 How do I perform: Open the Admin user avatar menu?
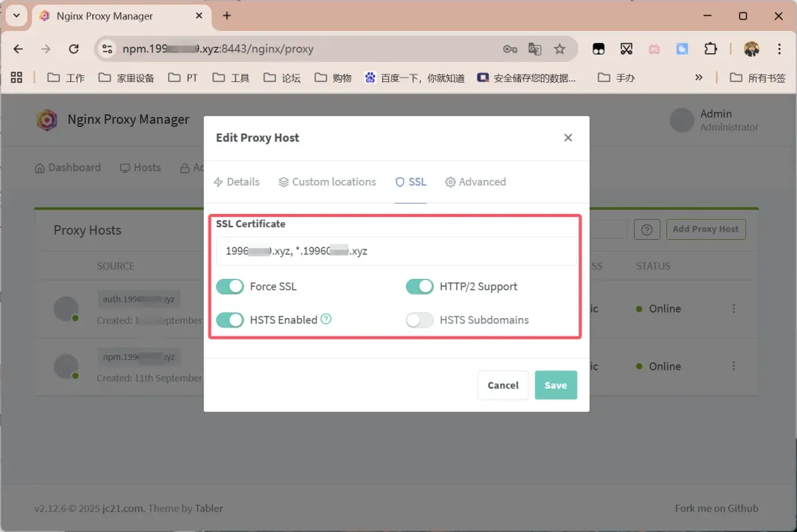click(682, 120)
